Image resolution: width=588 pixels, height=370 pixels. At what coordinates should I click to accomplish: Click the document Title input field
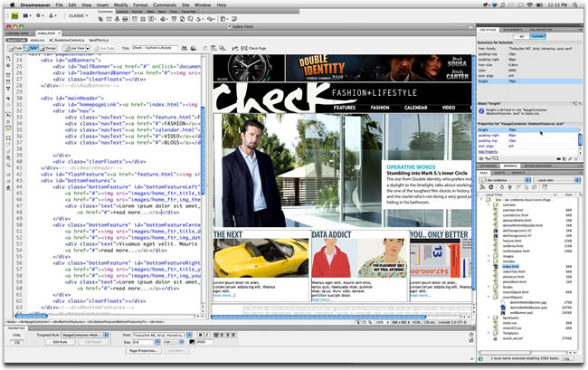(x=156, y=48)
